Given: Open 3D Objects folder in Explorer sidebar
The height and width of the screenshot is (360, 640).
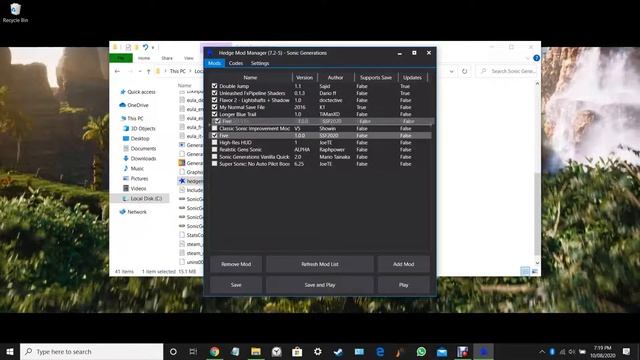Looking at the screenshot, I should (139, 129).
